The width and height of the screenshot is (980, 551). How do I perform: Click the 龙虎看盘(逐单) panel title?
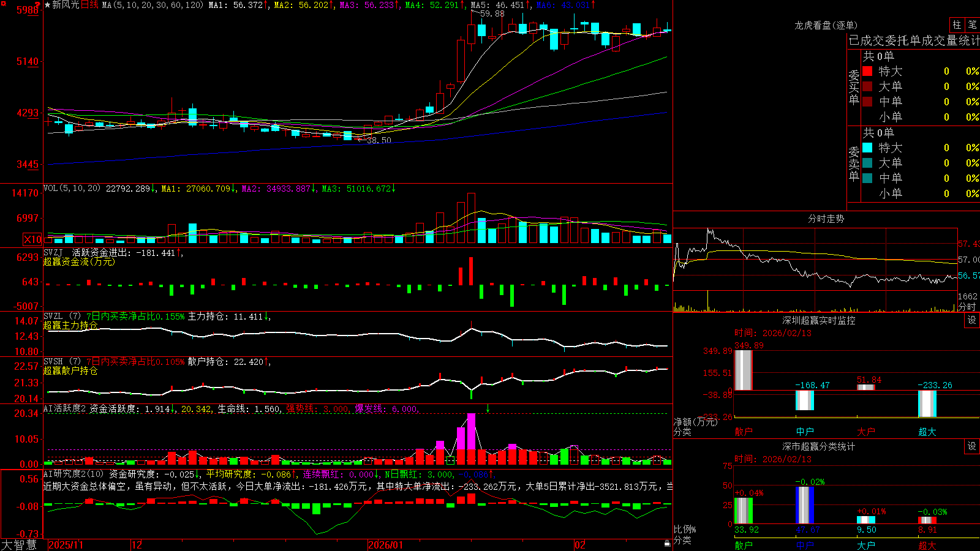pyautogui.click(x=826, y=25)
